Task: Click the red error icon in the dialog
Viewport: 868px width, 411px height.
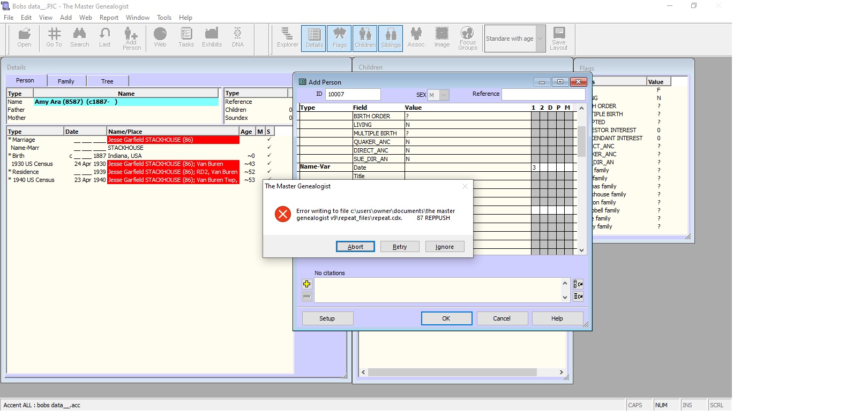Action: (282, 214)
